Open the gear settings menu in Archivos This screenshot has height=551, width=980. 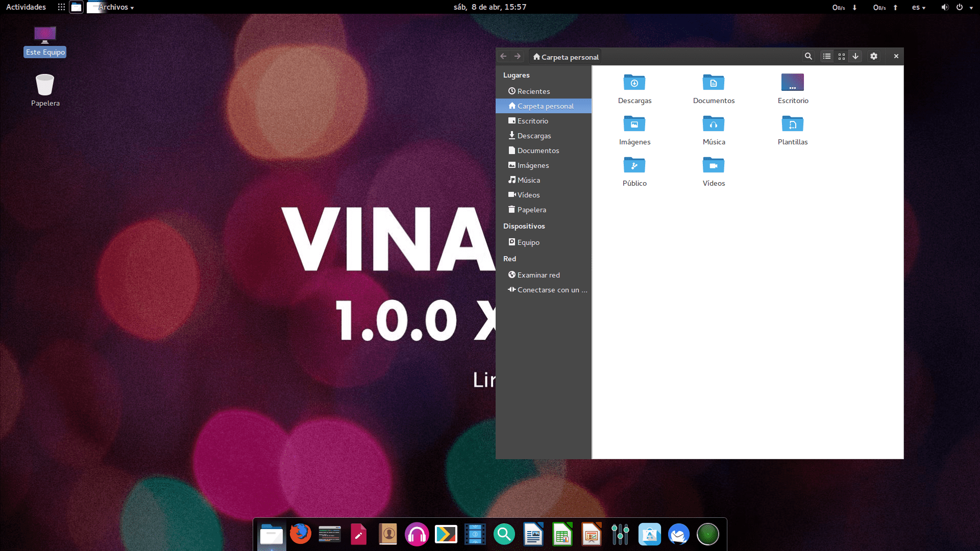coord(874,57)
